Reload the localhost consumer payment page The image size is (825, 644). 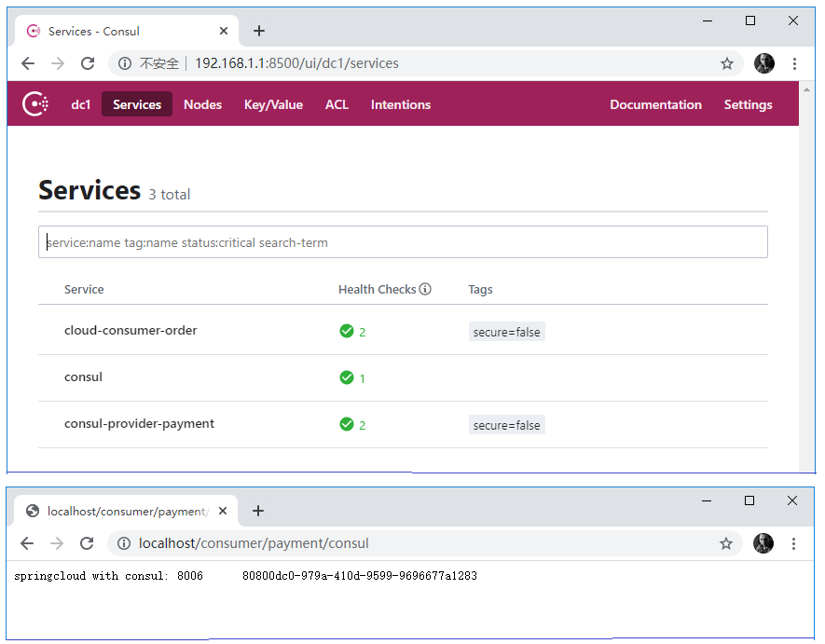(x=87, y=543)
